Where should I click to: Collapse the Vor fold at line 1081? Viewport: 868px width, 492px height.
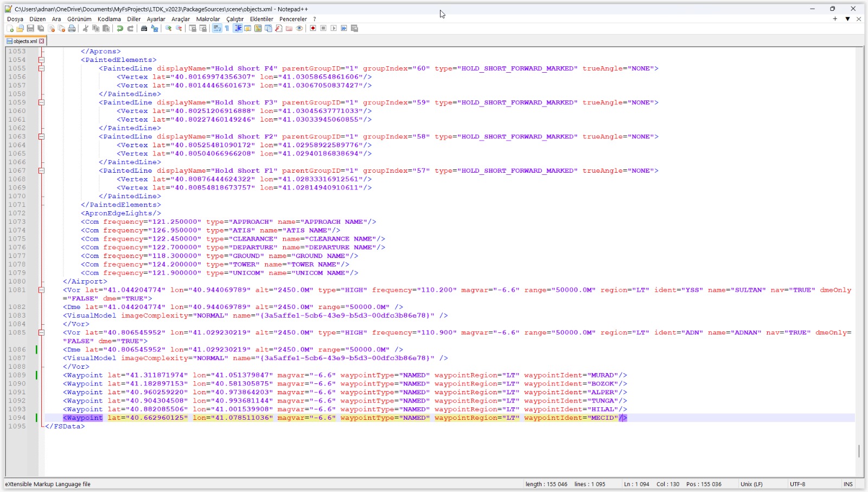tap(41, 290)
